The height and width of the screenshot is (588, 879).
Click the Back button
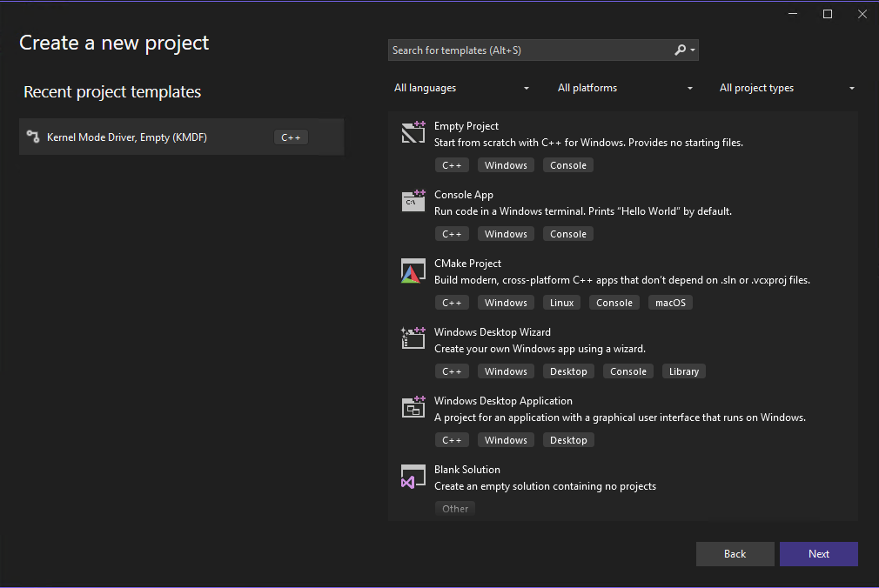pos(735,553)
